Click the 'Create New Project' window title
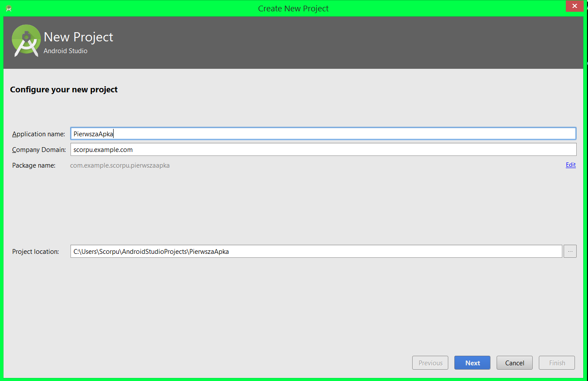The height and width of the screenshot is (381, 588). click(x=293, y=8)
